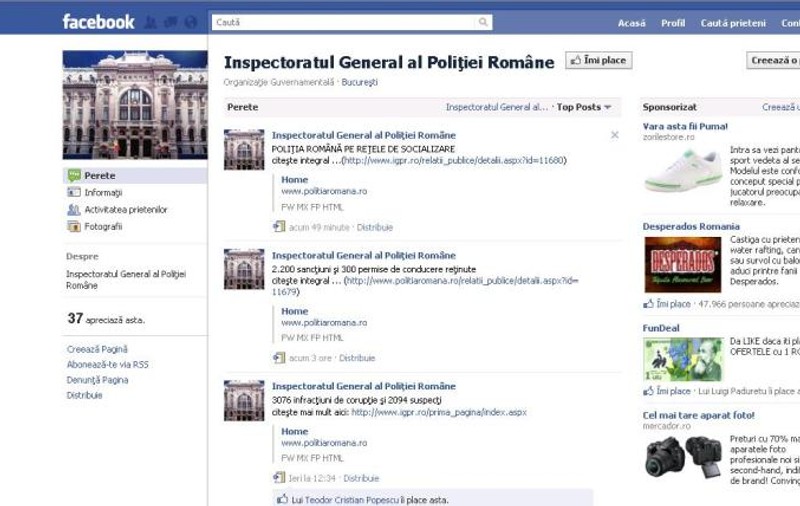Click the Puma sneaker ad image
This screenshot has height=506, width=800.
[x=683, y=171]
